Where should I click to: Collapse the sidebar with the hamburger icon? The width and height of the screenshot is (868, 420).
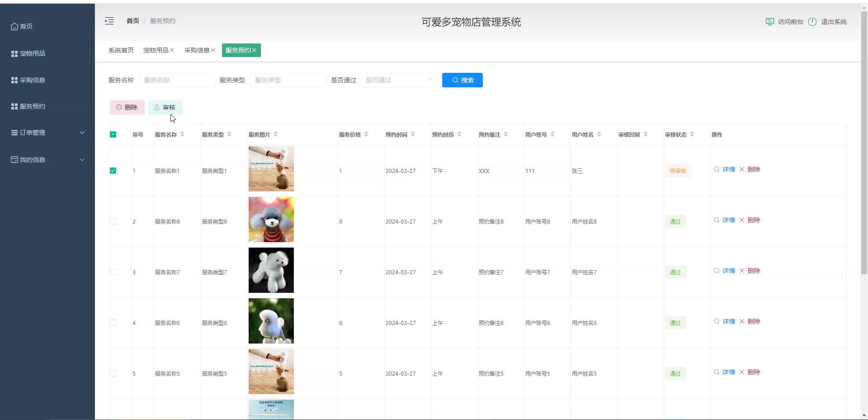109,21
